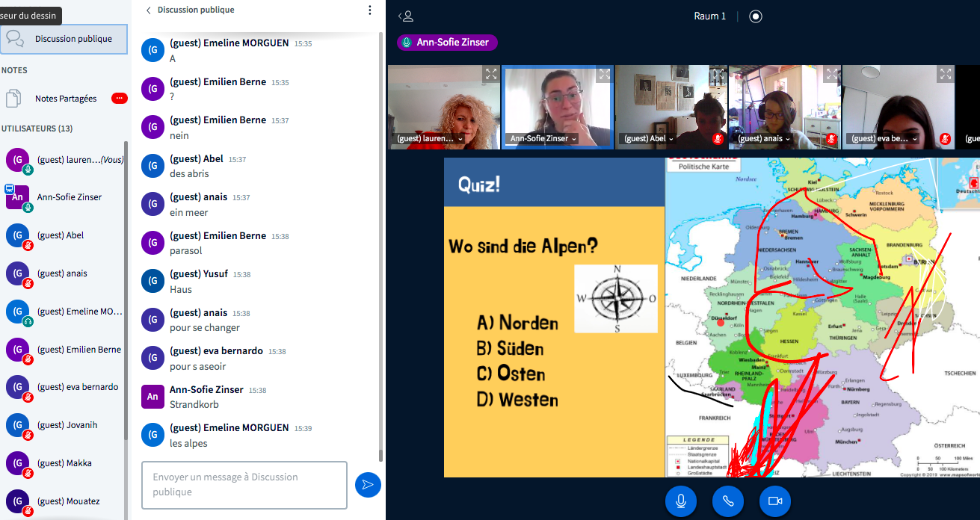Click the 'Strandkorb' chat message
Screen dimensions: 980x520
194,405
